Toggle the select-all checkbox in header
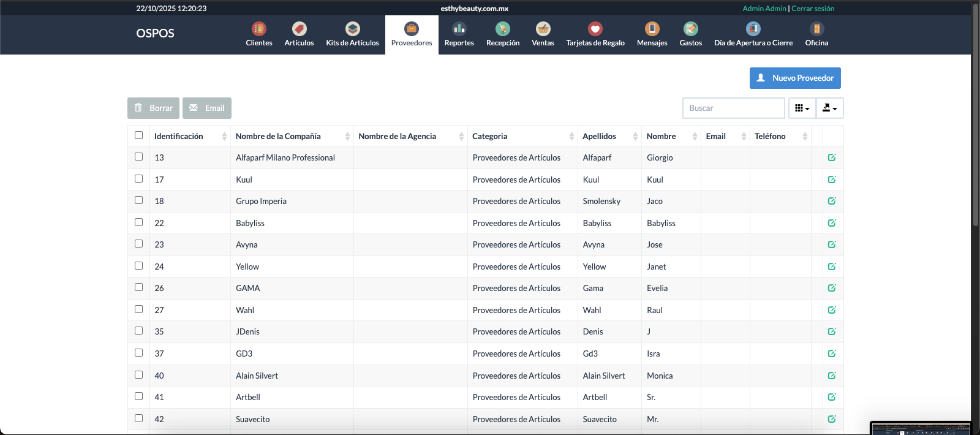Viewport: 980px width, 435px height. 138,135
